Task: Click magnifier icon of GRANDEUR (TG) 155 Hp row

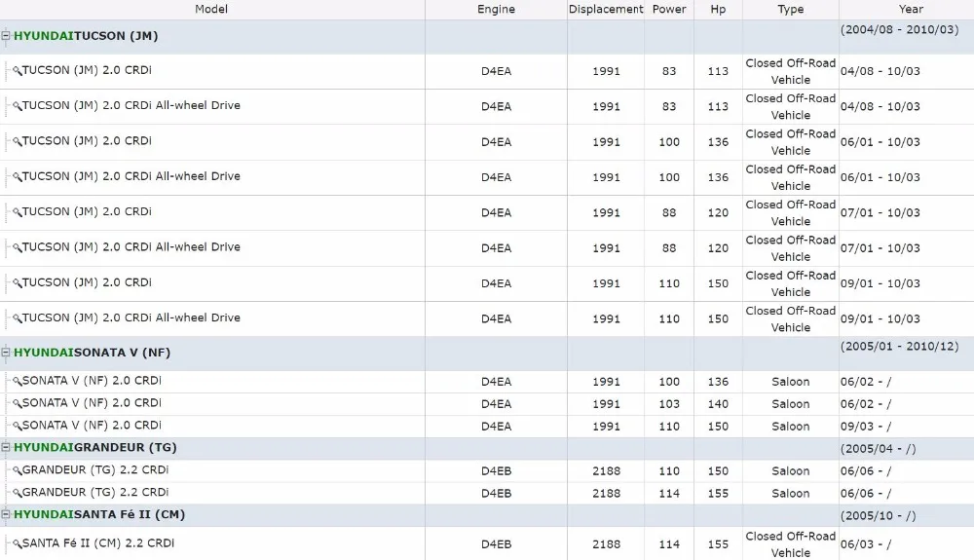Action: point(18,494)
